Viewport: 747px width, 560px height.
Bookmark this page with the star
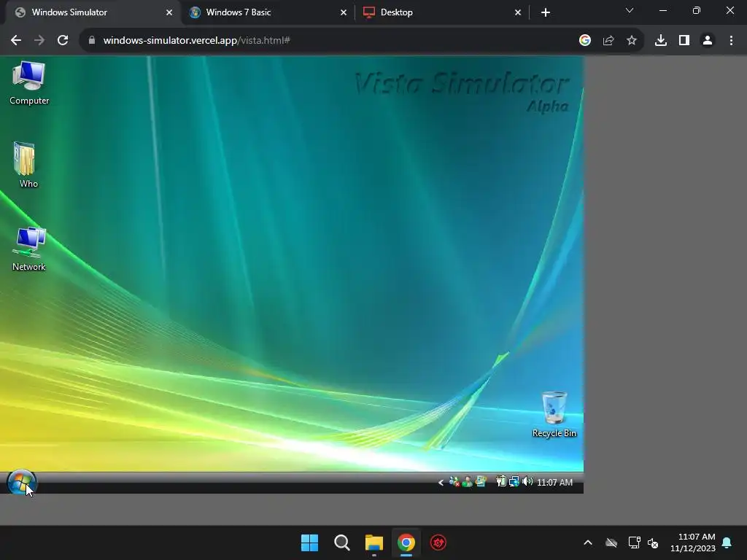click(x=632, y=41)
